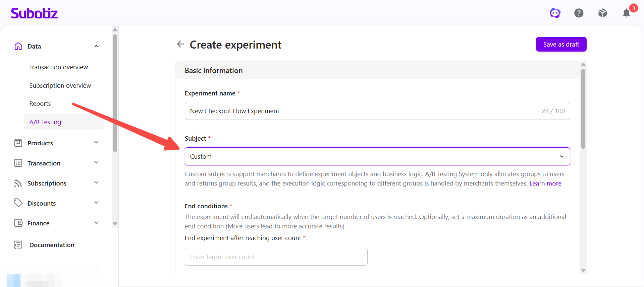Viewport: 644px width, 287px height.
Task: Expand the Transaction menu chevron
Action: click(96, 163)
